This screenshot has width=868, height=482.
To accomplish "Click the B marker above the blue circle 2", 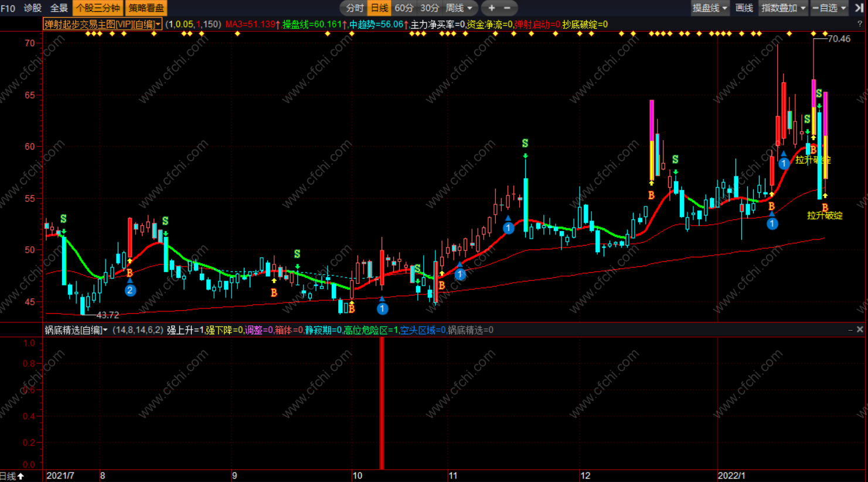I will pyautogui.click(x=130, y=273).
